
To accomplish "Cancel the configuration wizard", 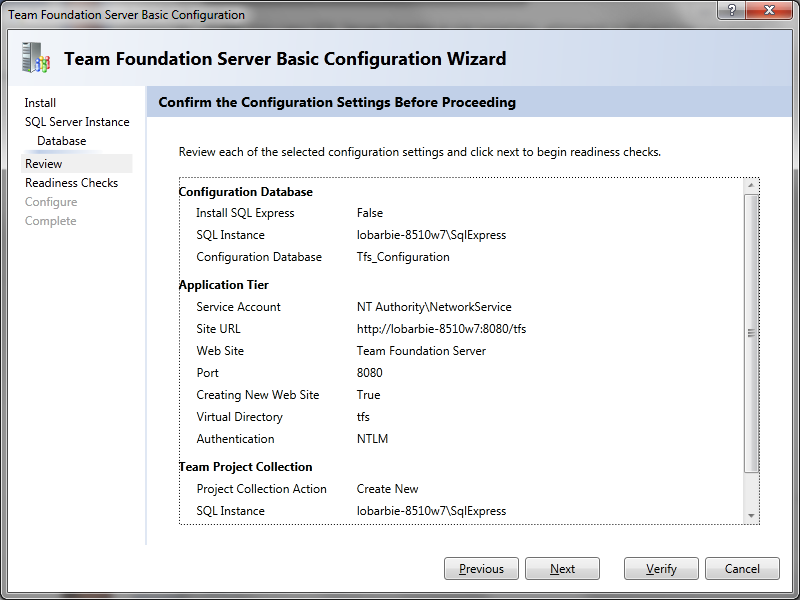I will pyautogui.click(x=742, y=568).
